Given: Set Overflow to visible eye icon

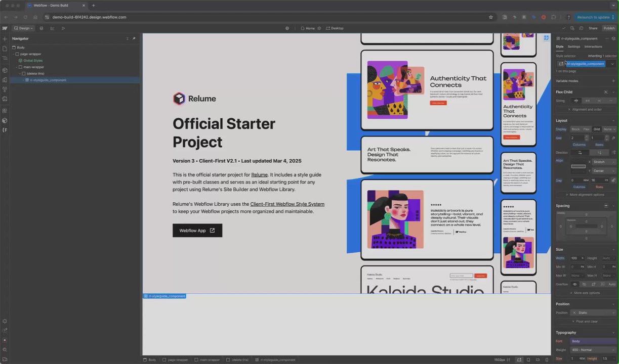Looking at the screenshot, I should (574, 284).
